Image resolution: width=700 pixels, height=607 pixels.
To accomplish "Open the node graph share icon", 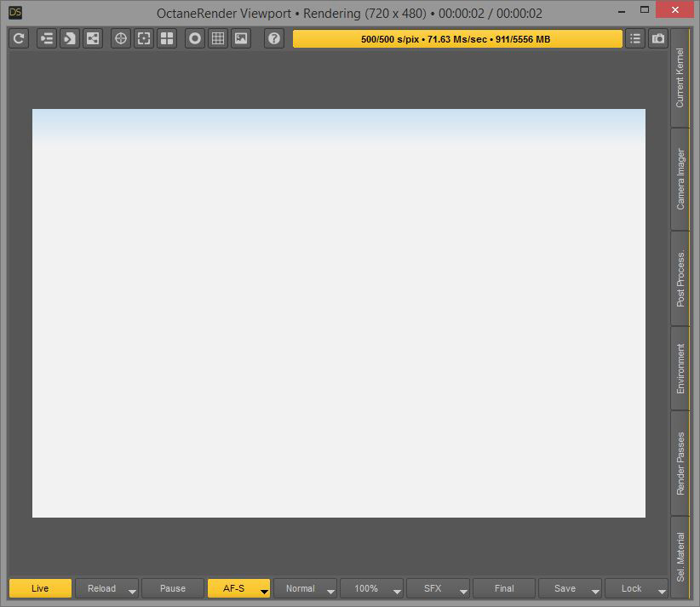I will click(x=93, y=38).
